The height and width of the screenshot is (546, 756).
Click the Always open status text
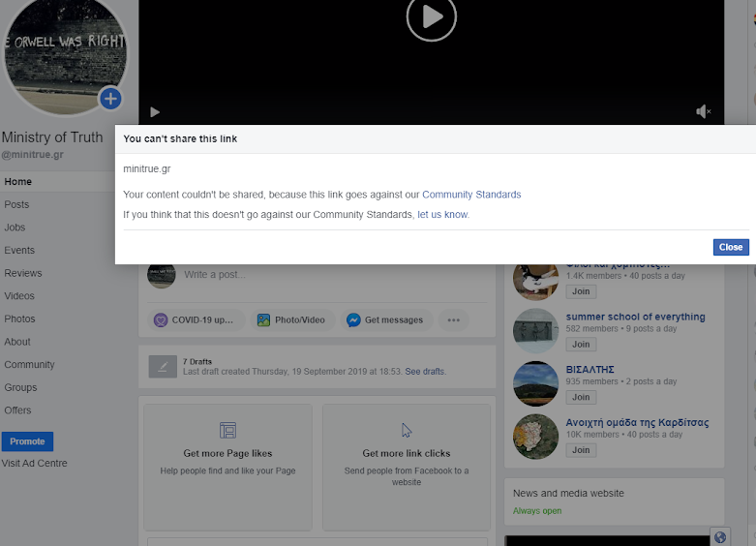(537, 511)
